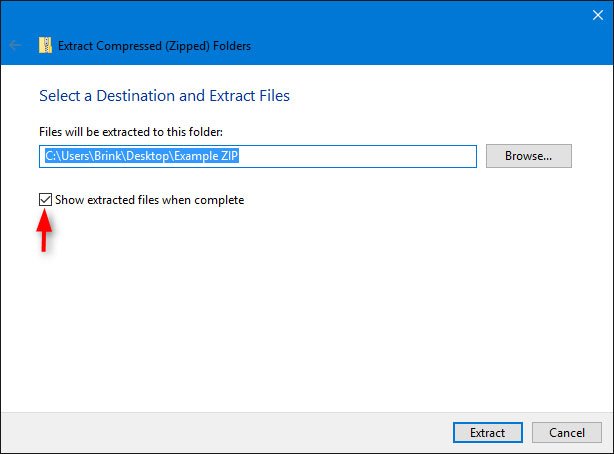The image size is (614, 454).
Task: Click the title Extract Compressed (Zipped) Folders
Action: tap(154, 46)
